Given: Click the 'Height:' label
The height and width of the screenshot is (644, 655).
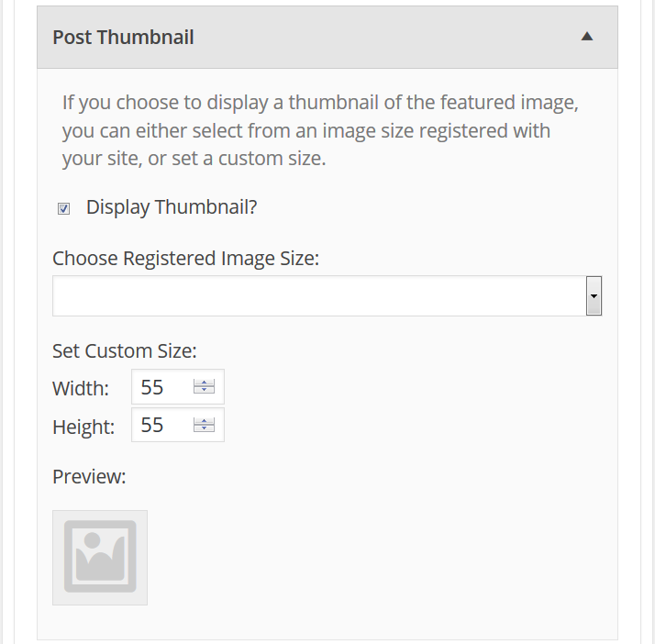Looking at the screenshot, I should 83,427.
